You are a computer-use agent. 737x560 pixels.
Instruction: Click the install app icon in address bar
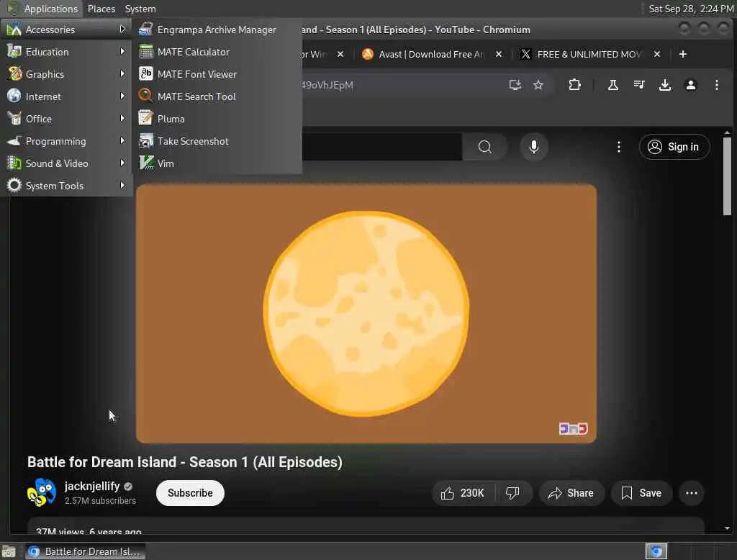pos(515,85)
